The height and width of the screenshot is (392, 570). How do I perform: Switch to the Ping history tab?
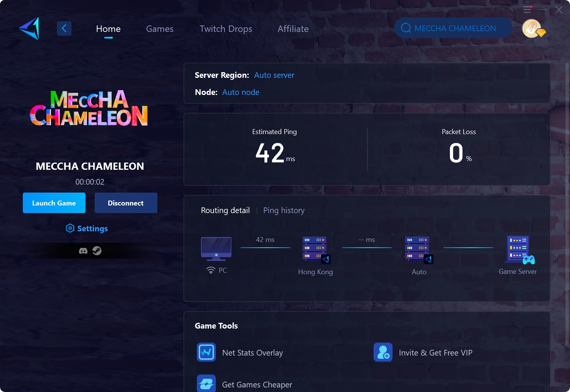(x=284, y=210)
